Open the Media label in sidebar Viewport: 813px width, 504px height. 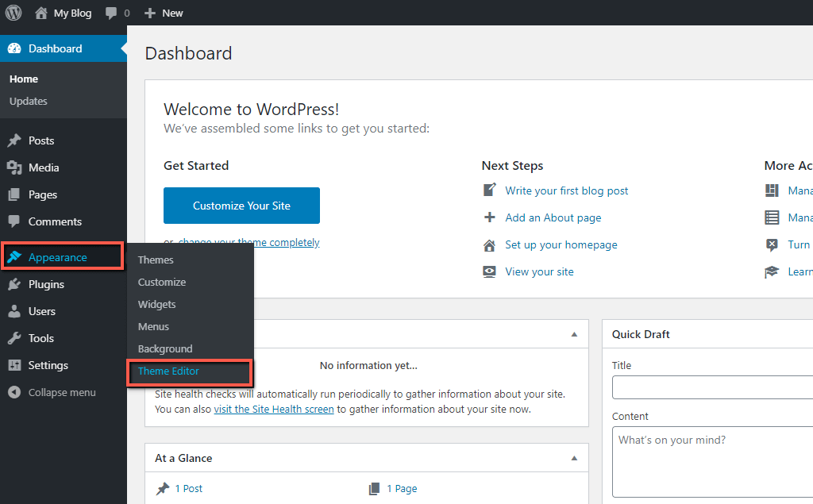point(44,167)
